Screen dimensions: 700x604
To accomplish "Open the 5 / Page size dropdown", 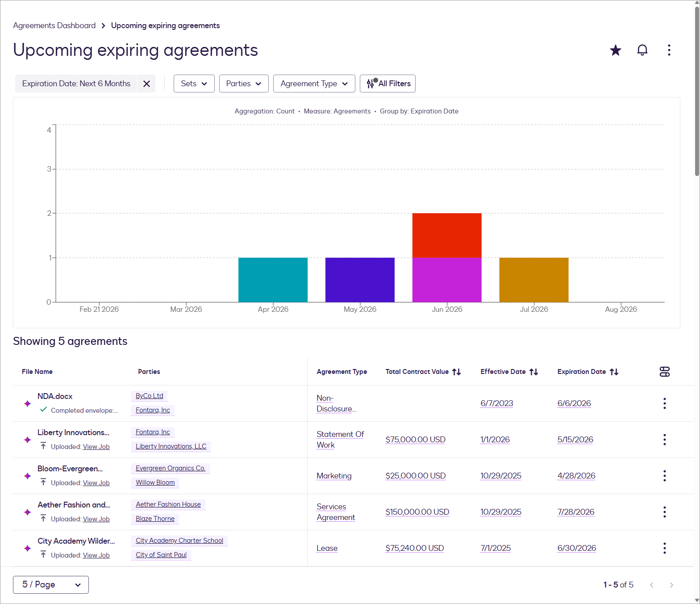I will 51,585.
